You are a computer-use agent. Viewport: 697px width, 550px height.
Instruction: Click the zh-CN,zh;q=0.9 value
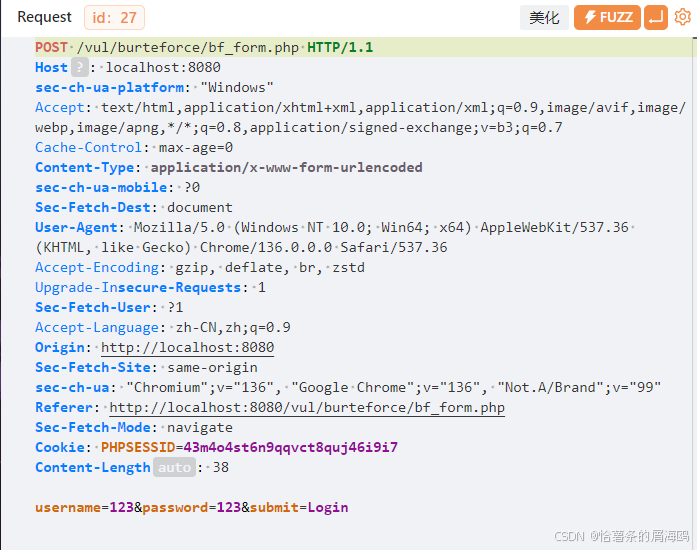pos(233,327)
